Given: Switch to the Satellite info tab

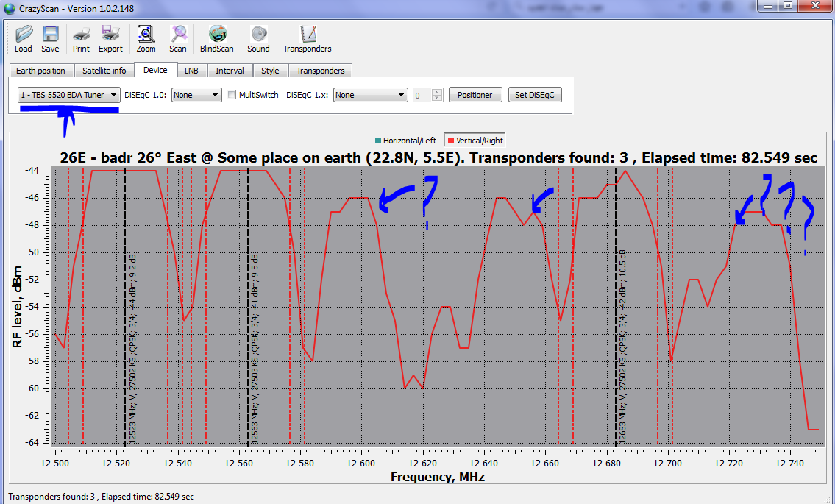Looking at the screenshot, I should pos(104,71).
